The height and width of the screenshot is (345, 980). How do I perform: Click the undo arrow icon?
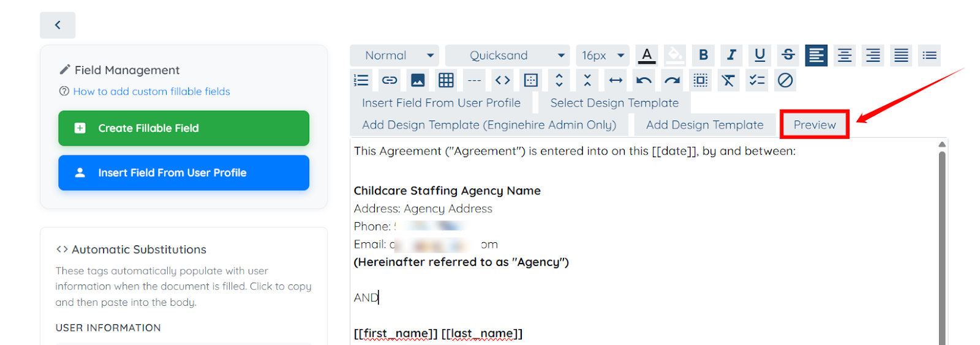click(644, 80)
